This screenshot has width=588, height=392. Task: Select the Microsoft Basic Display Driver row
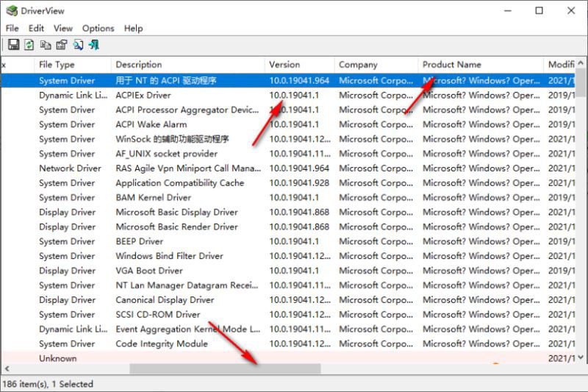pyautogui.click(x=288, y=213)
